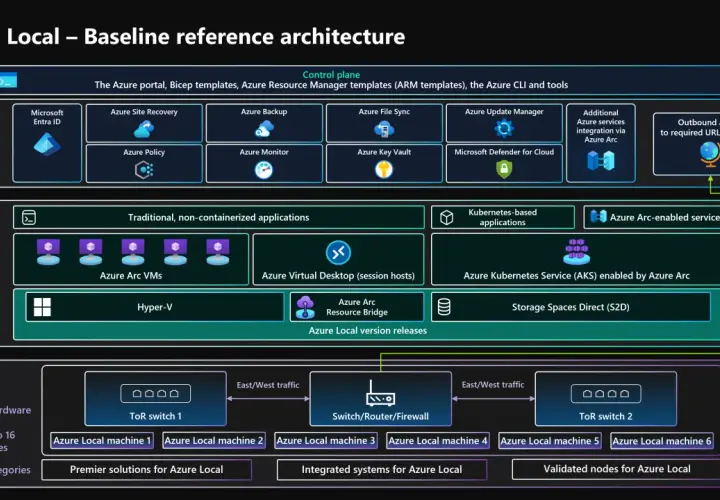Click the left 'East/West traffic' label
Viewport: 720px width, 500px height.
(x=268, y=385)
